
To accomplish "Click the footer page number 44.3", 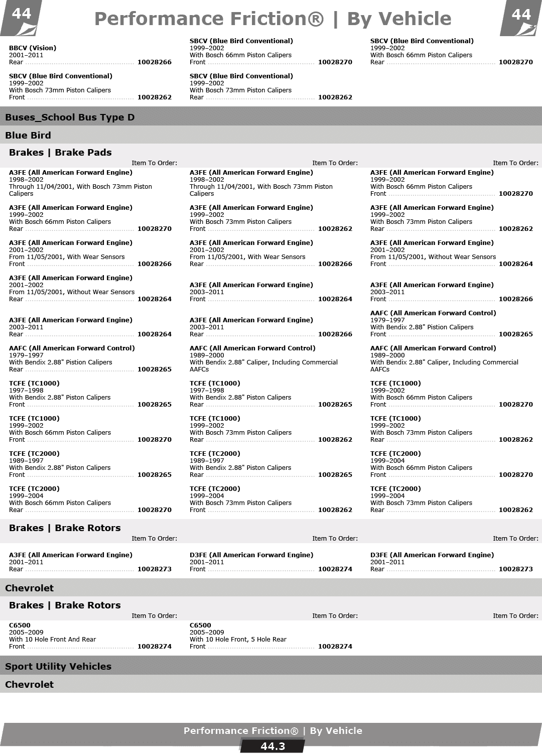I will (x=273, y=746).
